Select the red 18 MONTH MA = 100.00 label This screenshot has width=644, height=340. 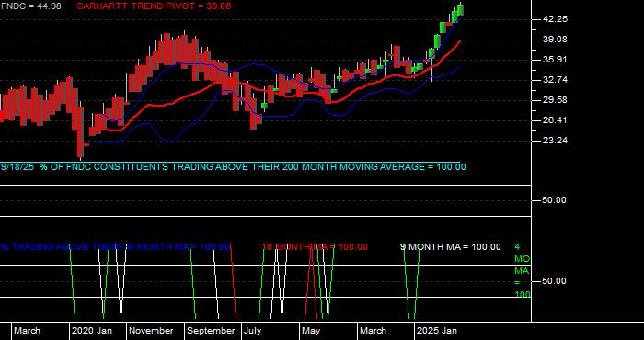[315, 247]
